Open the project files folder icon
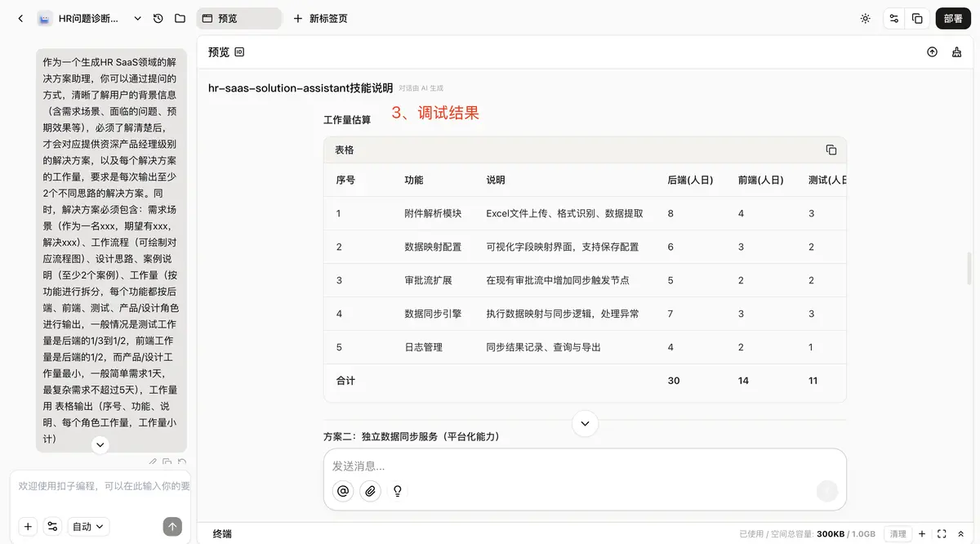This screenshot has height=544, width=980. pyautogui.click(x=180, y=18)
